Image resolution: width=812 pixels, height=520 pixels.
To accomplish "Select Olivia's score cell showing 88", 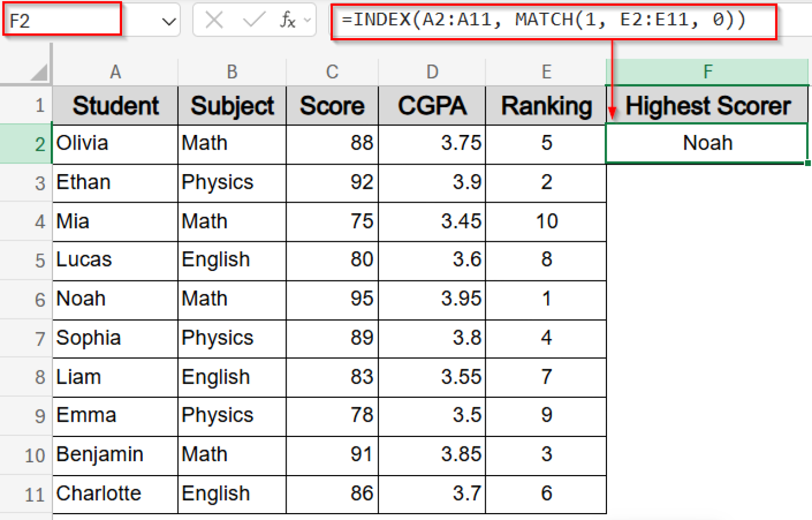I will tap(332, 143).
